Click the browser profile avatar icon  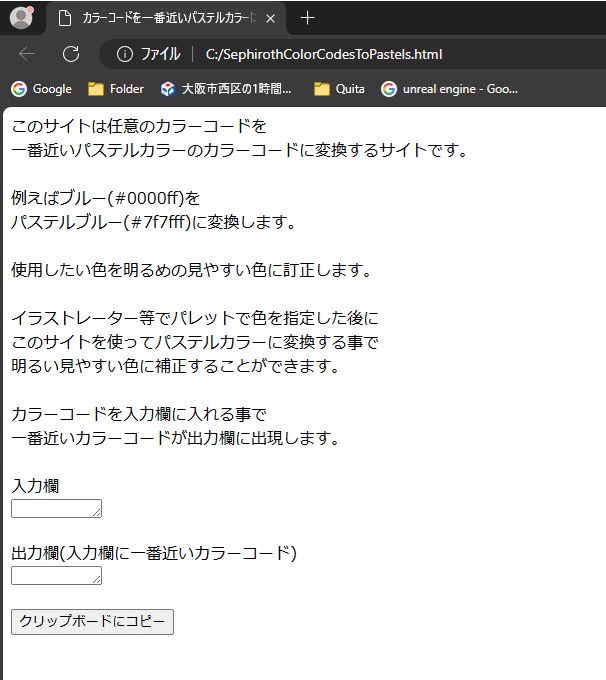(21, 18)
